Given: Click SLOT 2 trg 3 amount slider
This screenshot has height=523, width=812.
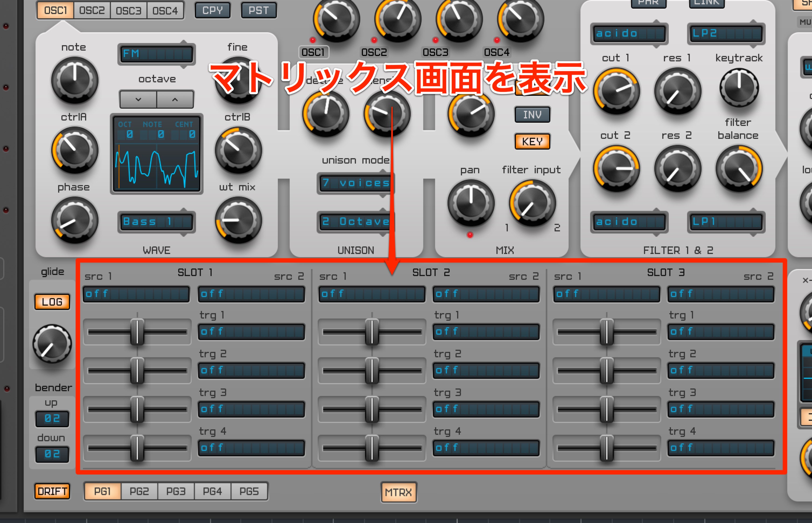Looking at the screenshot, I should click(372, 409).
